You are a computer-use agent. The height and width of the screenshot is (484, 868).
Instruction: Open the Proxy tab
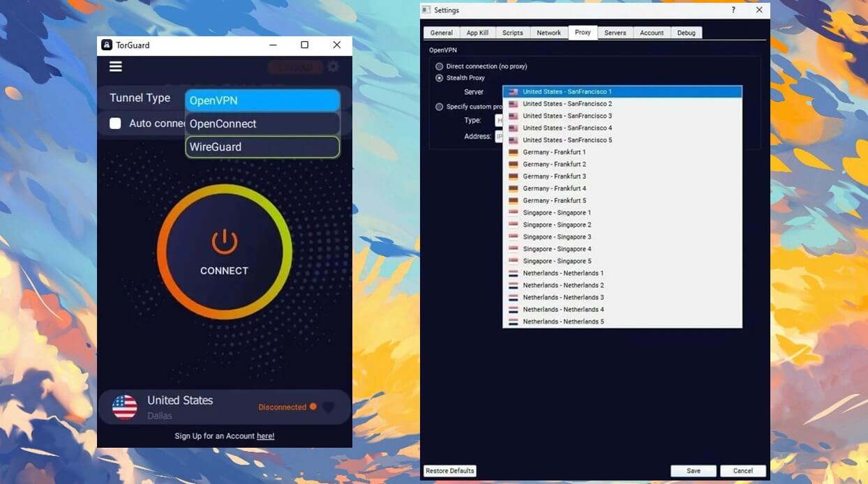(583, 32)
